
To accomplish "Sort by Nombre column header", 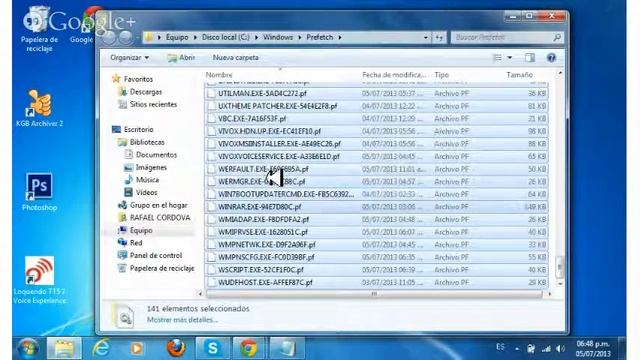I will (219, 75).
